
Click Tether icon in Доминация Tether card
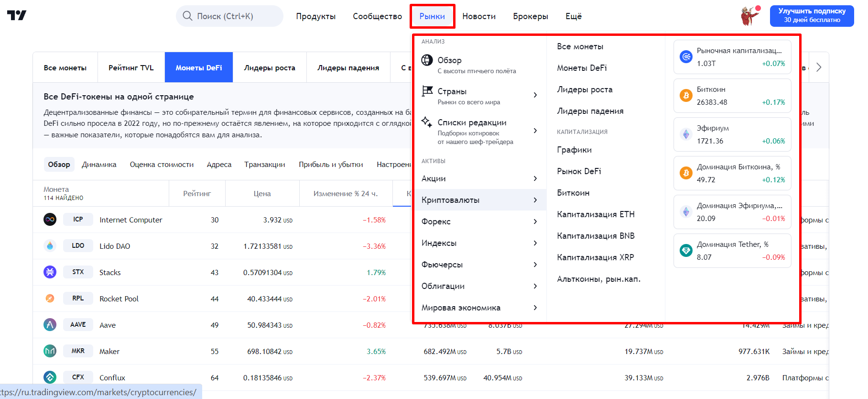click(x=686, y=250)
